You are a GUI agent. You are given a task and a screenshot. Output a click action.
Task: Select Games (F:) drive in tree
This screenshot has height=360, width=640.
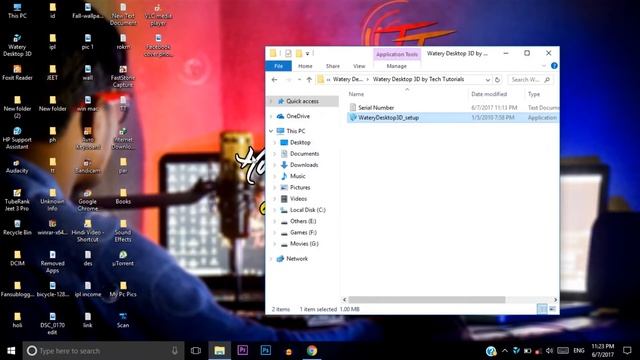(x=303, y=232)
